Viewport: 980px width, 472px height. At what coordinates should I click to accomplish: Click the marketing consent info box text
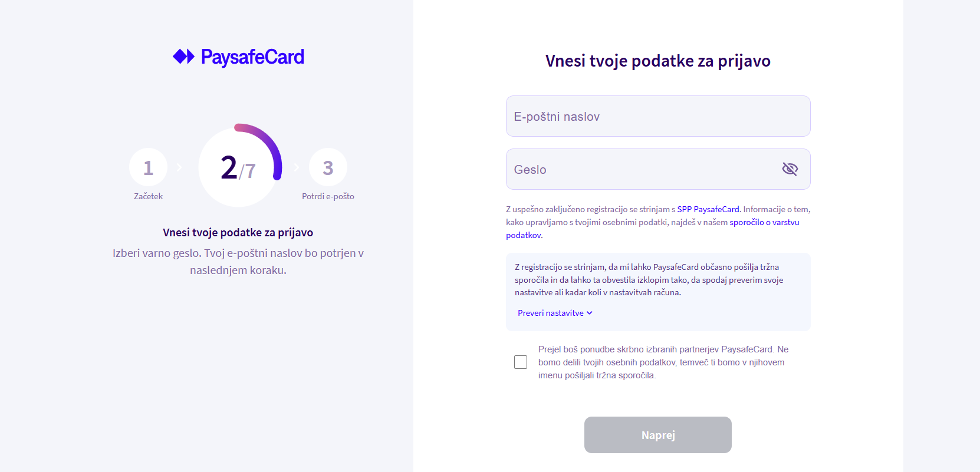(649, 280)
